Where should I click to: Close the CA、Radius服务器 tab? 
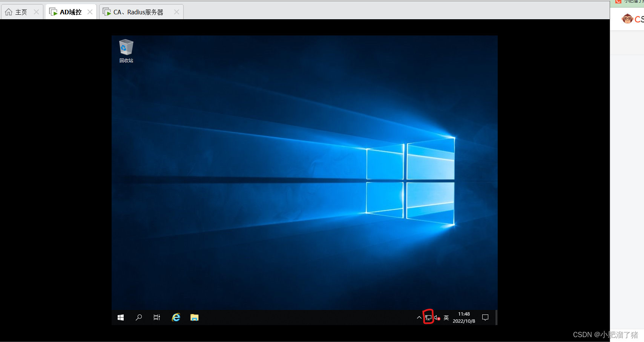pos(176,12)
